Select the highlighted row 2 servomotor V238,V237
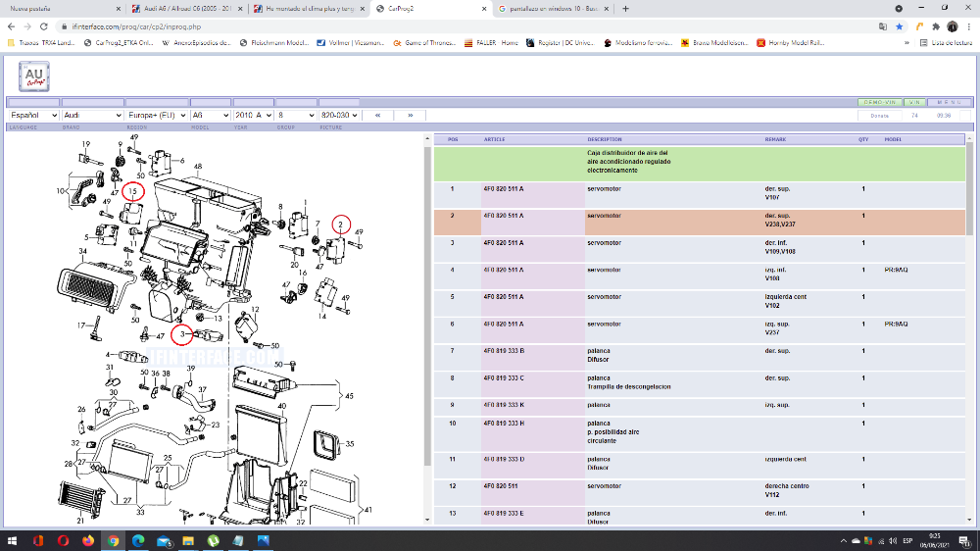The height and width of the screenshot is (551, 980). click(700, 223)
